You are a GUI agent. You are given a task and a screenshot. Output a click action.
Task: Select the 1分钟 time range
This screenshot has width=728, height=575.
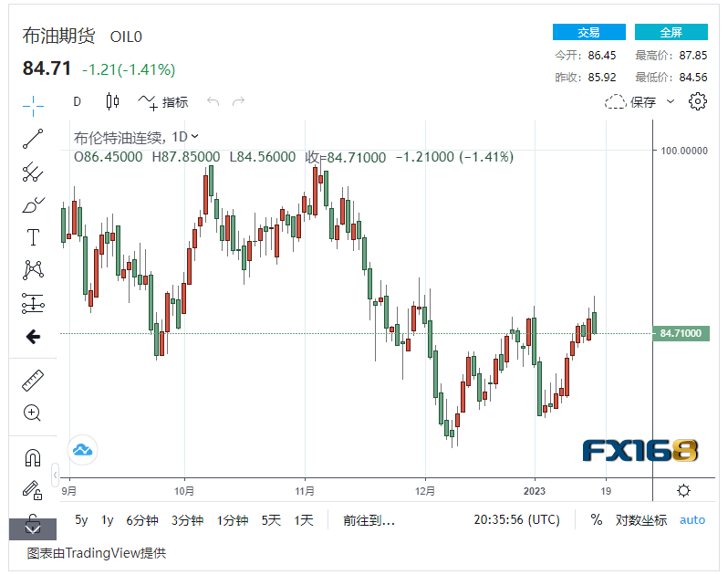pyautogui.click(x=233, y=520)
